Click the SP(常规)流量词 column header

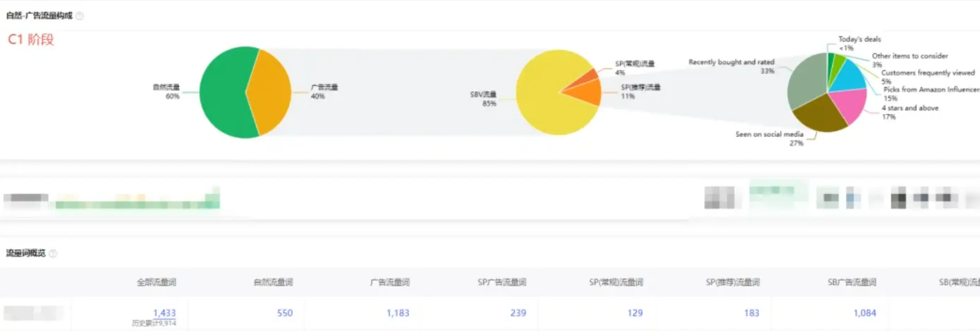click(616, 283)
